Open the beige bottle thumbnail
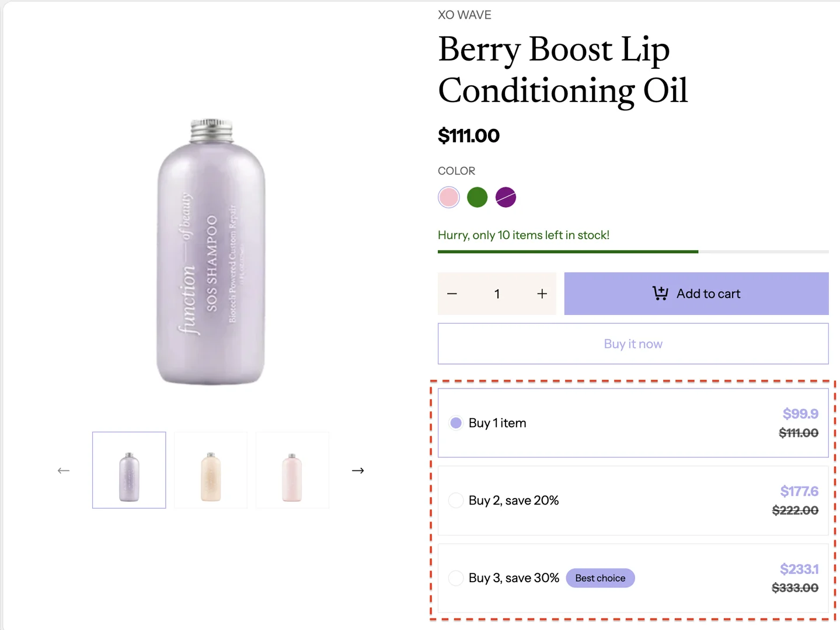This screenshot has height=630, width=840. tap(211, 470)
